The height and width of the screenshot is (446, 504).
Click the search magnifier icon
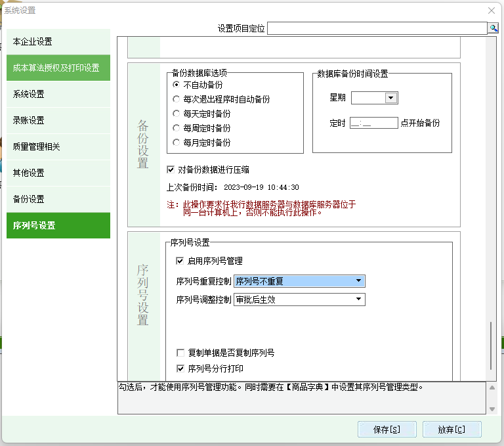click(493, 28)
